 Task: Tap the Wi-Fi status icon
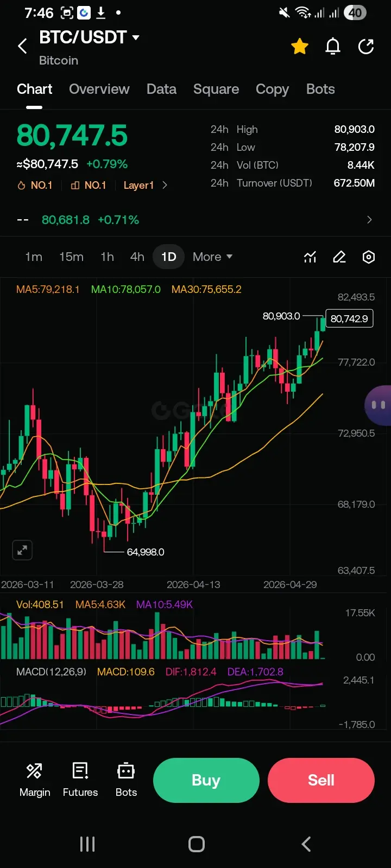(302, 12)
